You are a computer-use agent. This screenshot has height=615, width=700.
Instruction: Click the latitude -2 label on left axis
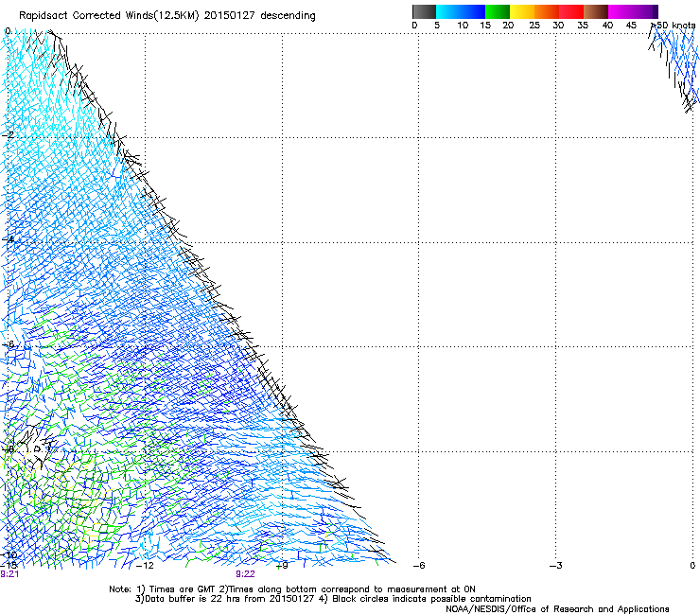(8, 135)
